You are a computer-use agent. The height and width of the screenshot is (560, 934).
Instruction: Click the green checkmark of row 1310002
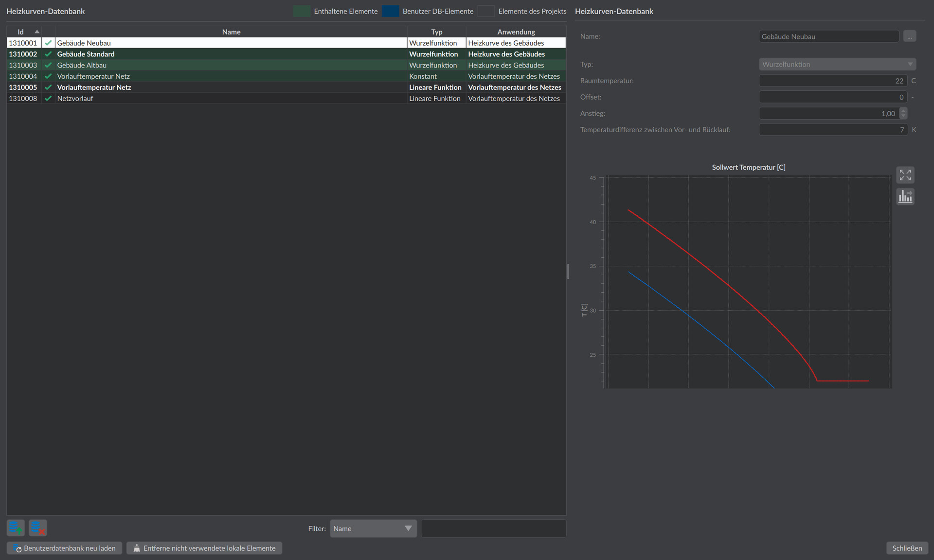(48, 54)
